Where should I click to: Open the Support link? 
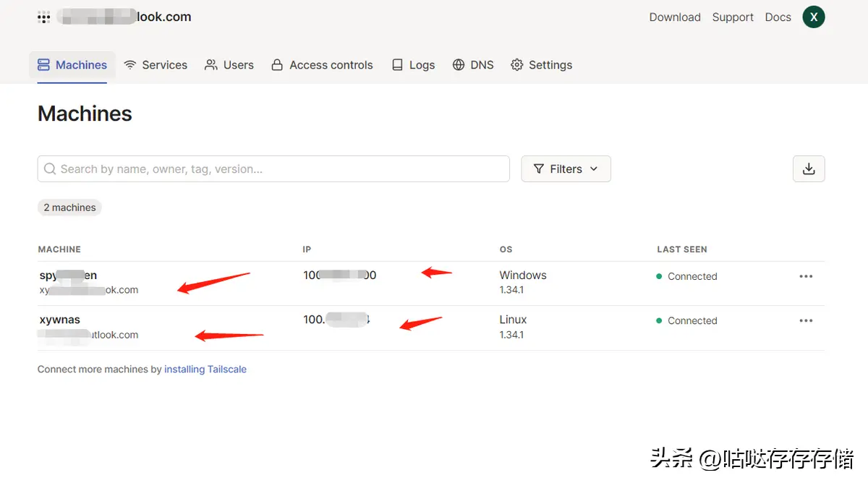pyautogui.click(x=733, y=17)
